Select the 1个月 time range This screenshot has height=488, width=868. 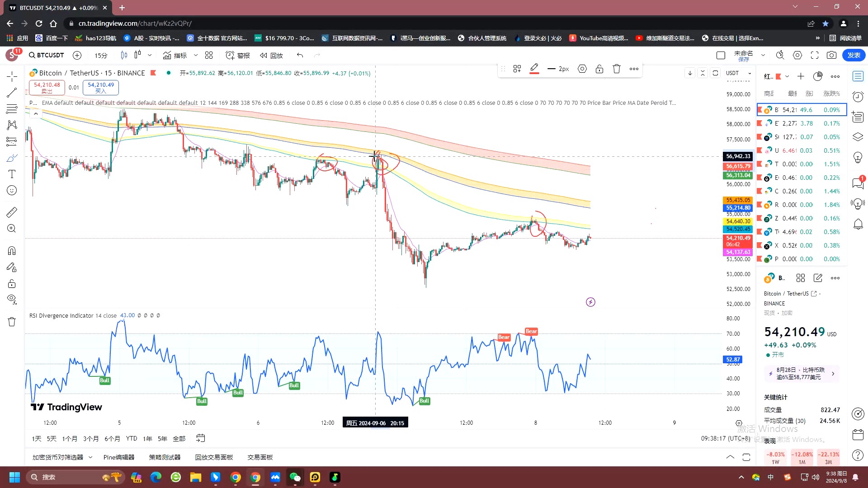click(x=70, y=438)
